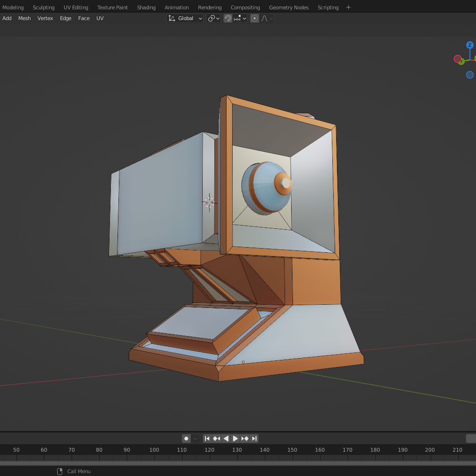
Task: Click + to add a new workspace
Action: pyautogui.click(x=348, y=7)
